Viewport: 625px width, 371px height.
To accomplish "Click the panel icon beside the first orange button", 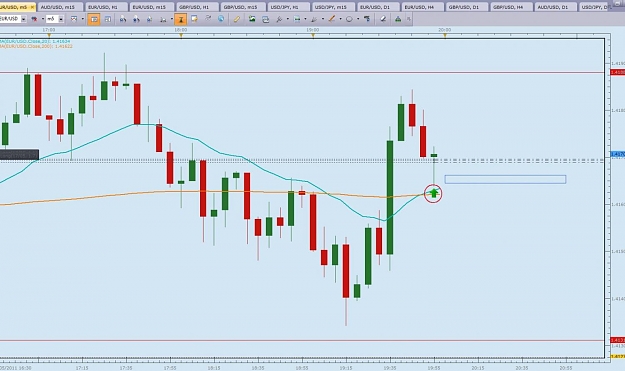I will 108,19.
